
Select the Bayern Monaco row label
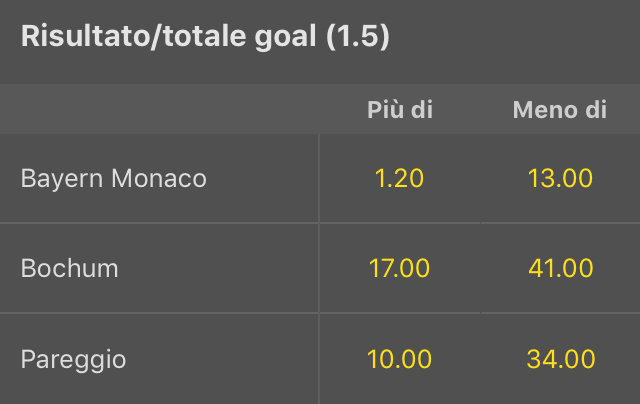point(114,179)
